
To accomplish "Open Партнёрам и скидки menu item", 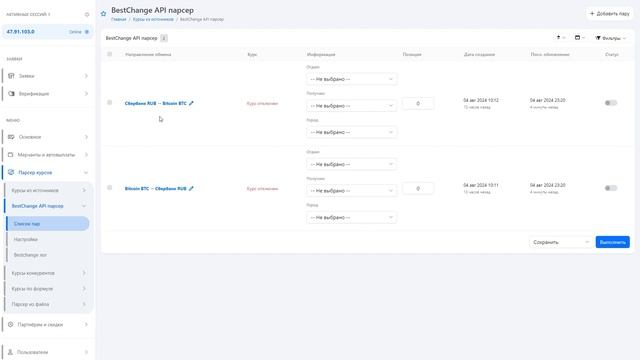I will [x=47, y=324].
